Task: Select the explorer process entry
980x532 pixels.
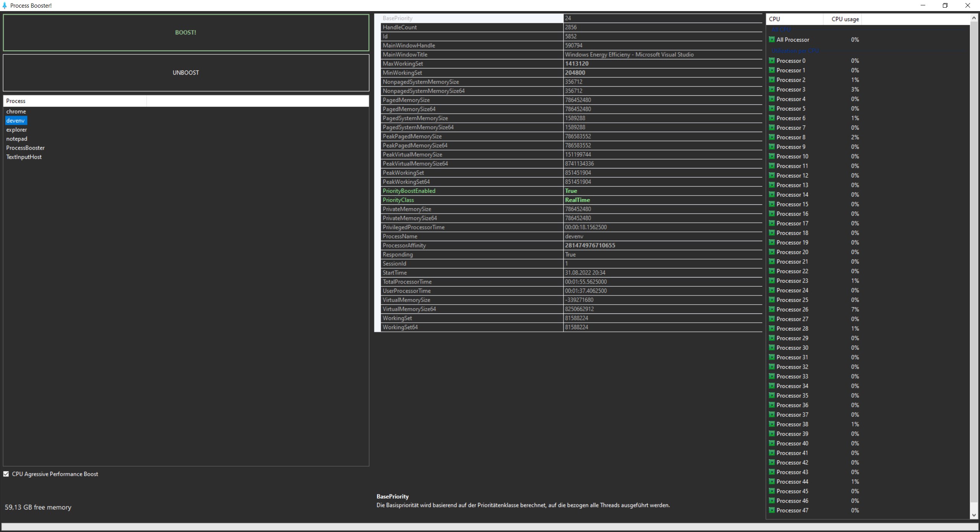Action: [x=16, y=130]
